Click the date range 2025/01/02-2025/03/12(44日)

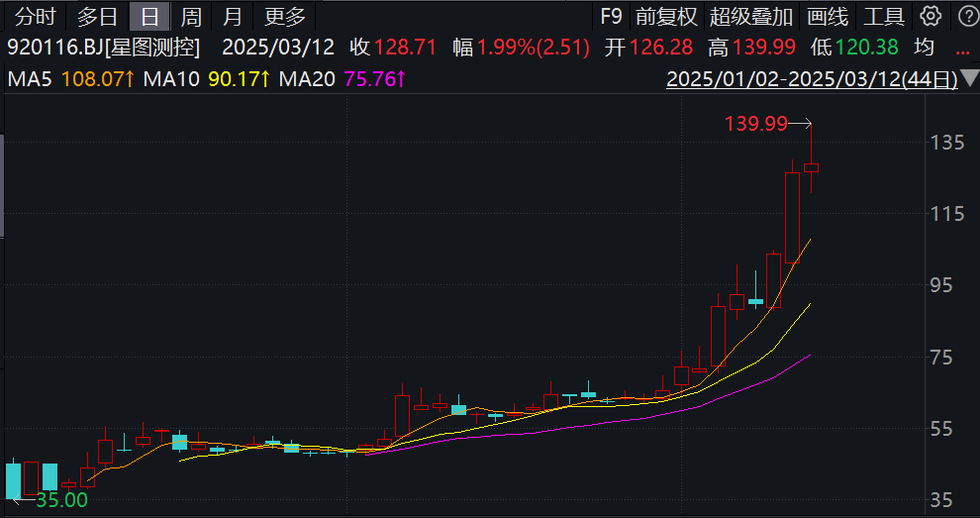[812, 79]
